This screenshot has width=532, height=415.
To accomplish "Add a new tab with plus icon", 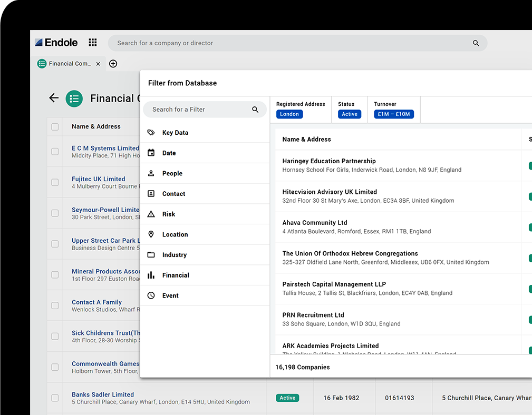I will click(x=113, y=64).
